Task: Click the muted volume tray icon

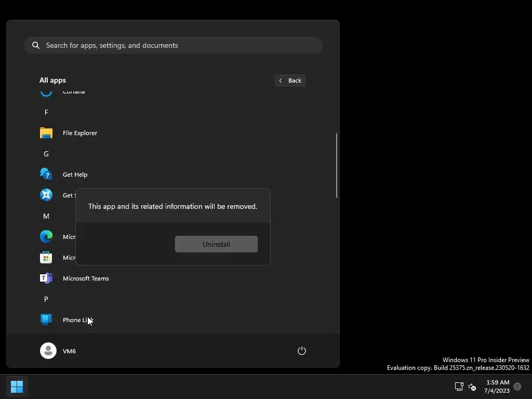Action: click(x=472, y=387)
